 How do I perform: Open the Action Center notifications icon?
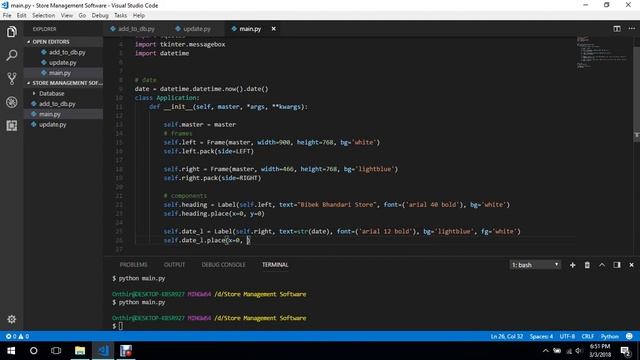[x=625, y=351]
